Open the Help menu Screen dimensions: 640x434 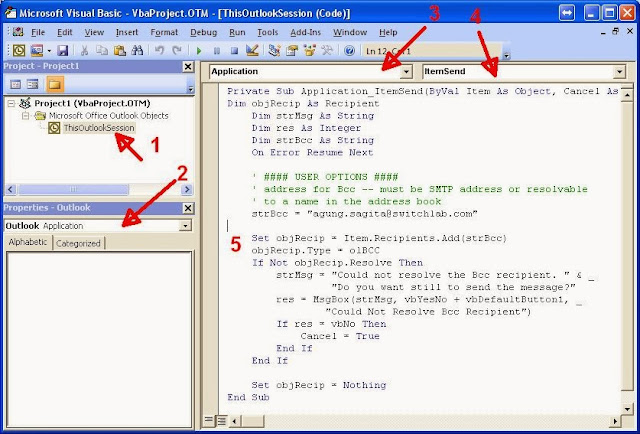click(x=388, y=32)
